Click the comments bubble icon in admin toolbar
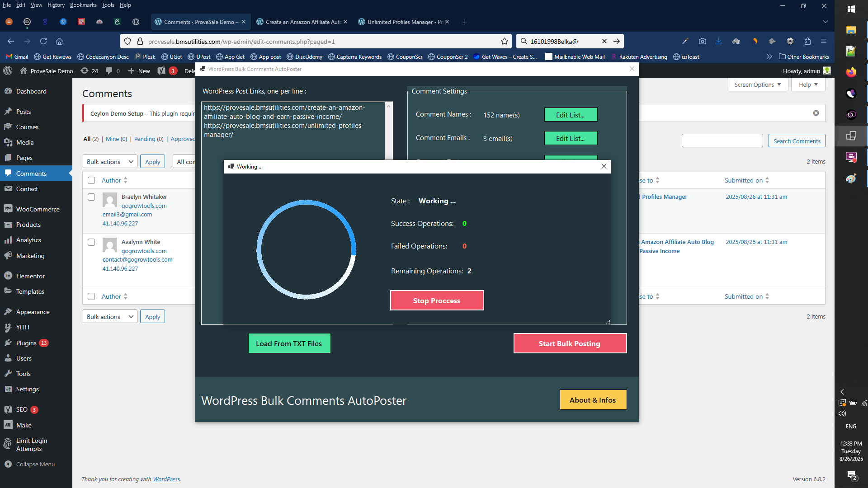The image size is (868, 488). click(x=110, y=71)
